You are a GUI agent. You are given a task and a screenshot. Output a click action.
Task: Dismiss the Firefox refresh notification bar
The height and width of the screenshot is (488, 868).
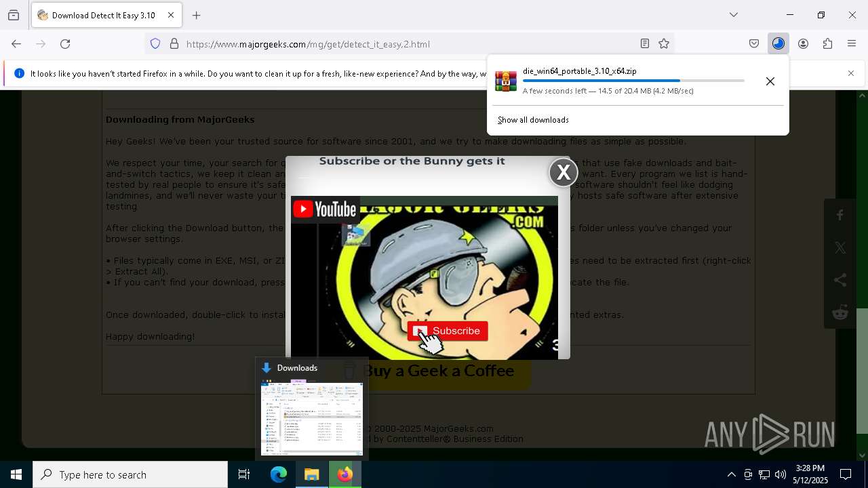pyautogui.click(x=851, y=73)
